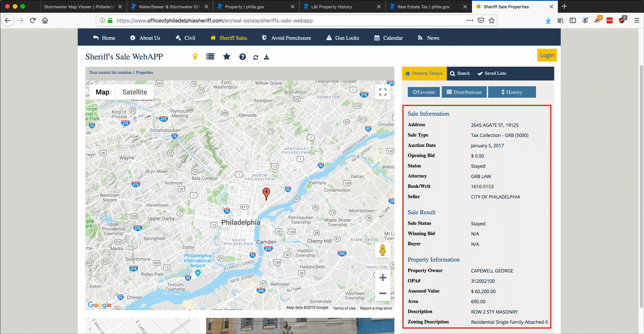Open the Property Details tab
The width and height of the screenshot is (644, 334).
(x=424, y=73)
